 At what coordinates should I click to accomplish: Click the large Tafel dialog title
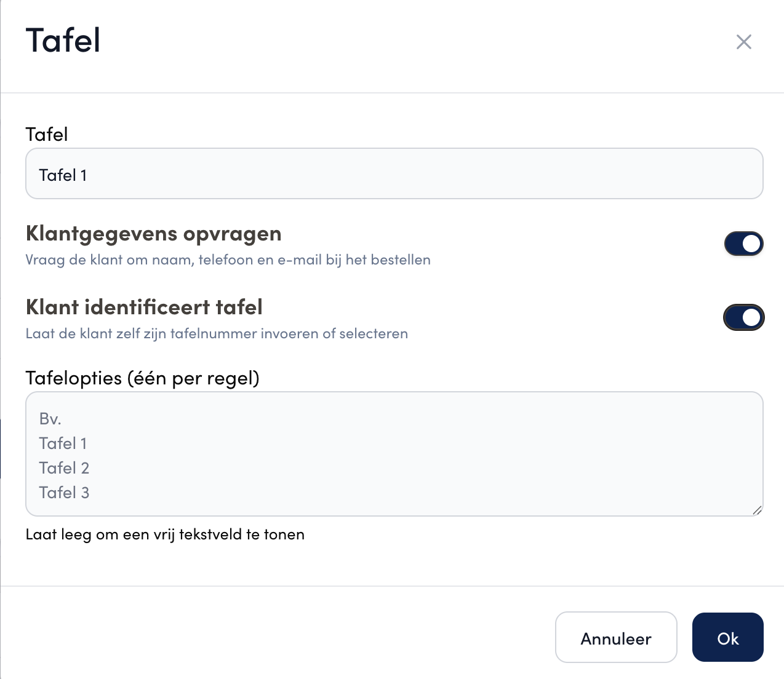pos(63,41)
